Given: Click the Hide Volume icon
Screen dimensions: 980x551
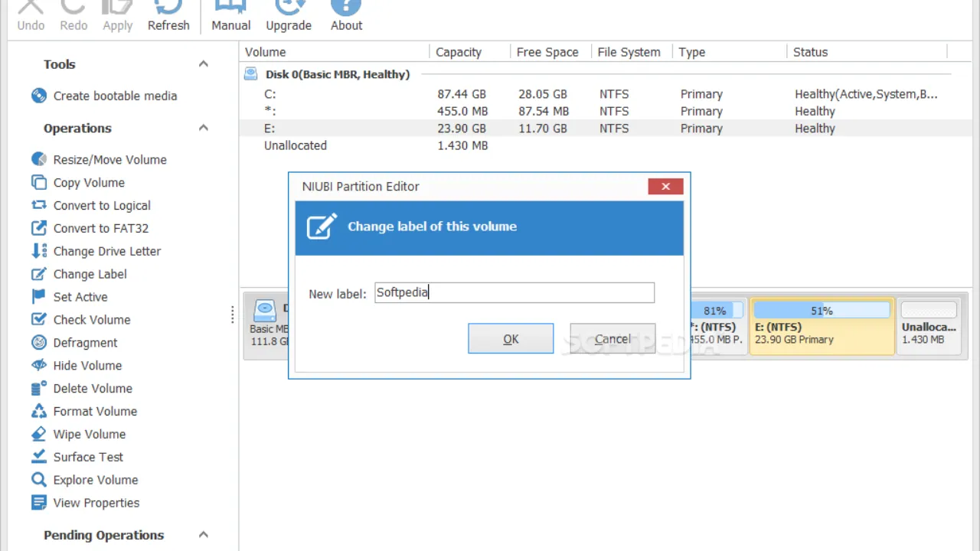Looking at the screenshot, I should 39,366.
